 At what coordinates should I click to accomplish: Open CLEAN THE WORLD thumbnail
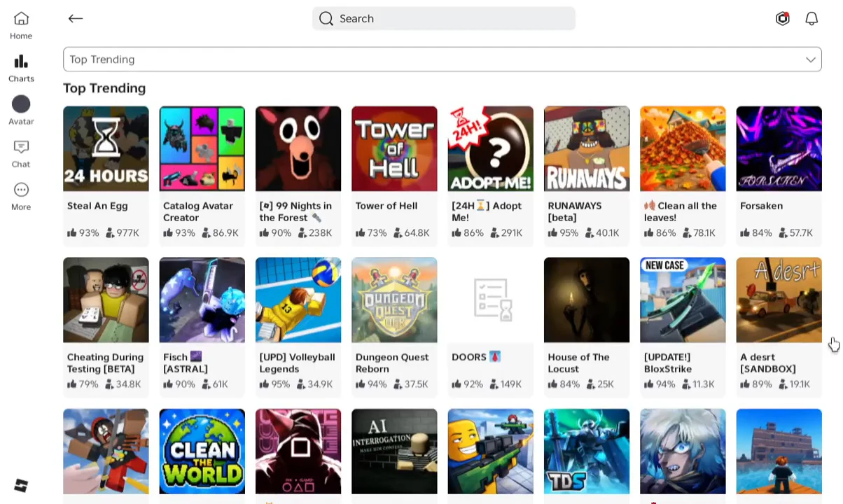(x=202, y=451)
